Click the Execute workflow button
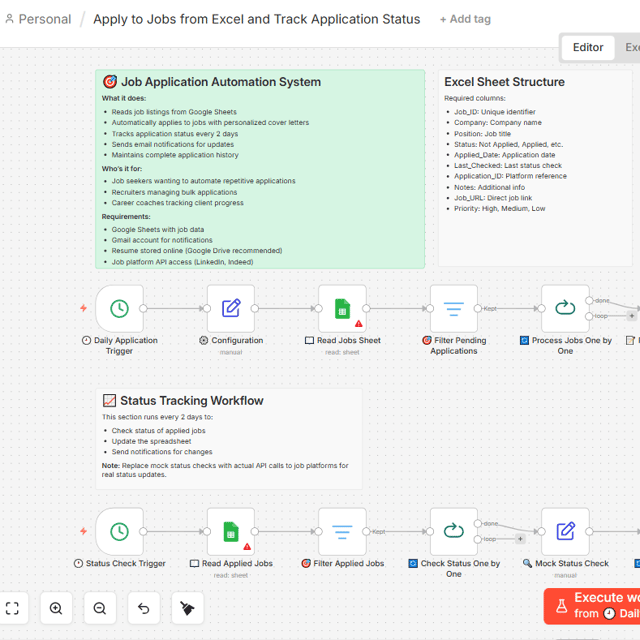The image size is (640, 640). [x=592, y=606]
